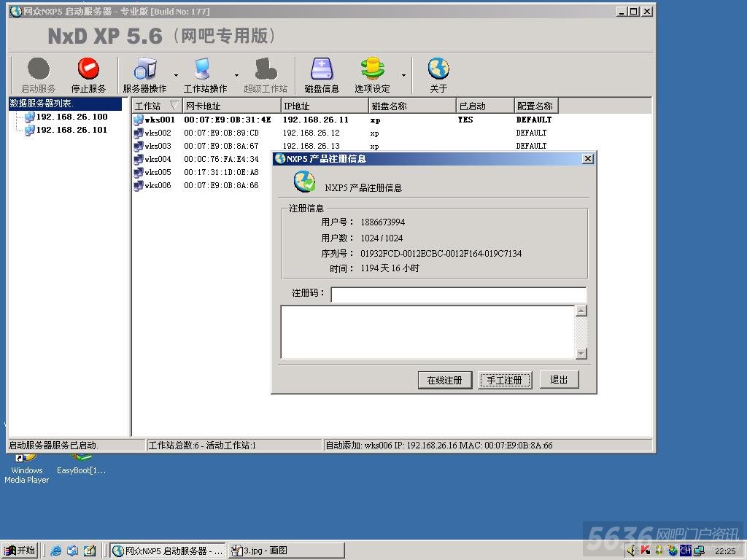
Task: Minimize the 网众NXP5 启动服务器 window
Action: tap(622, 11)
